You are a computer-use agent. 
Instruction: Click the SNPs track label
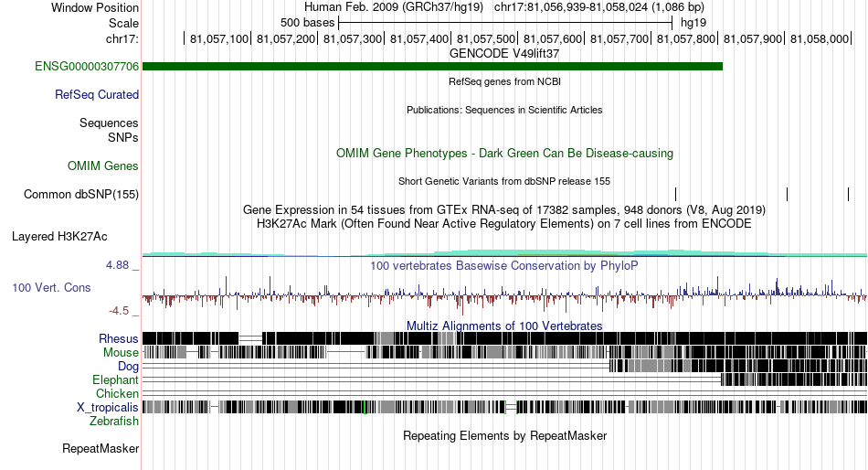pyautogui.click(x=123, y=137)
